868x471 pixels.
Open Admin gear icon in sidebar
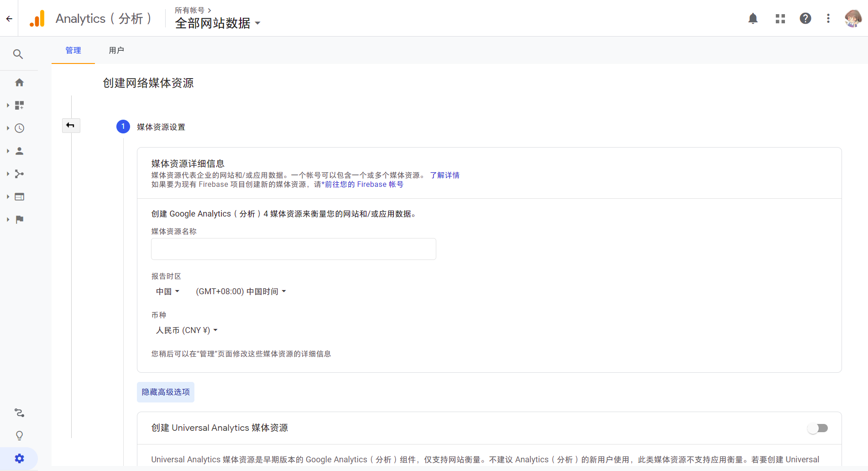point(19,458)
